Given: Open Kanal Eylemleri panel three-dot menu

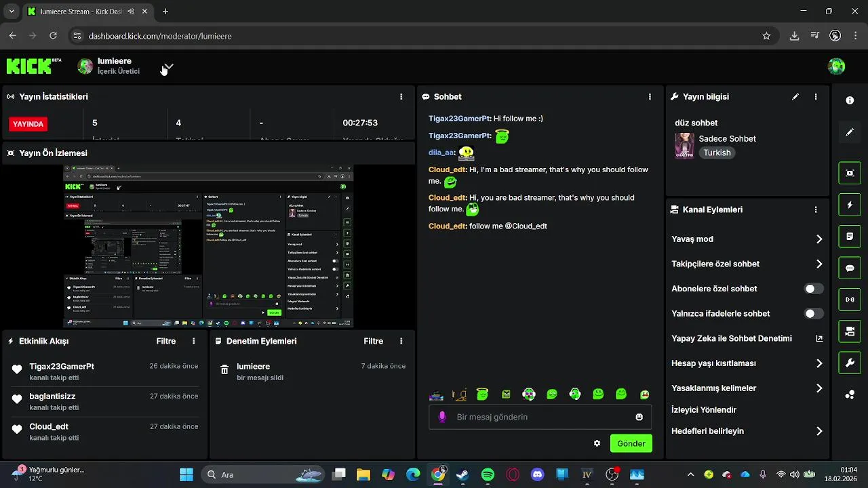Looking at the screenshot, I should pos(816,210).
